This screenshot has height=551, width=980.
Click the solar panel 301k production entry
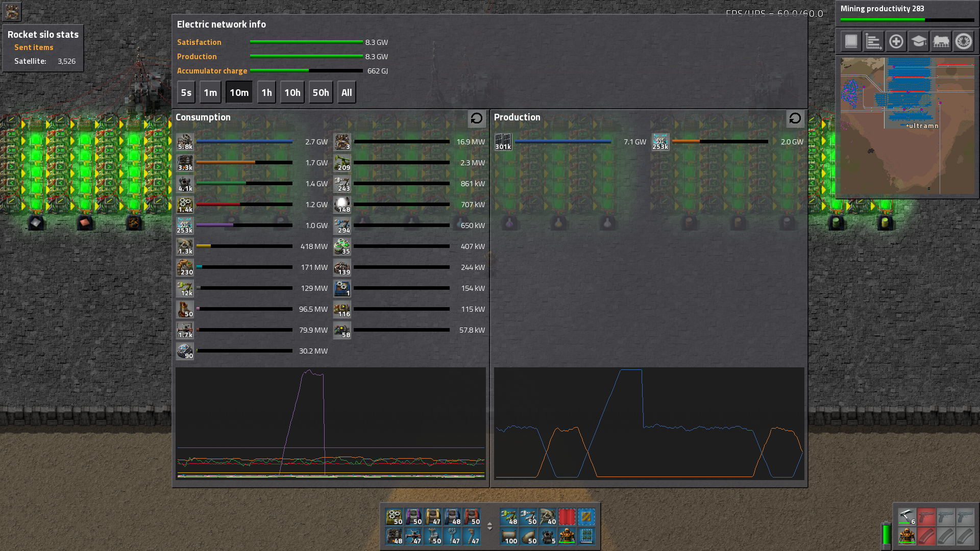pyautogui.click(x=503, y=142)
